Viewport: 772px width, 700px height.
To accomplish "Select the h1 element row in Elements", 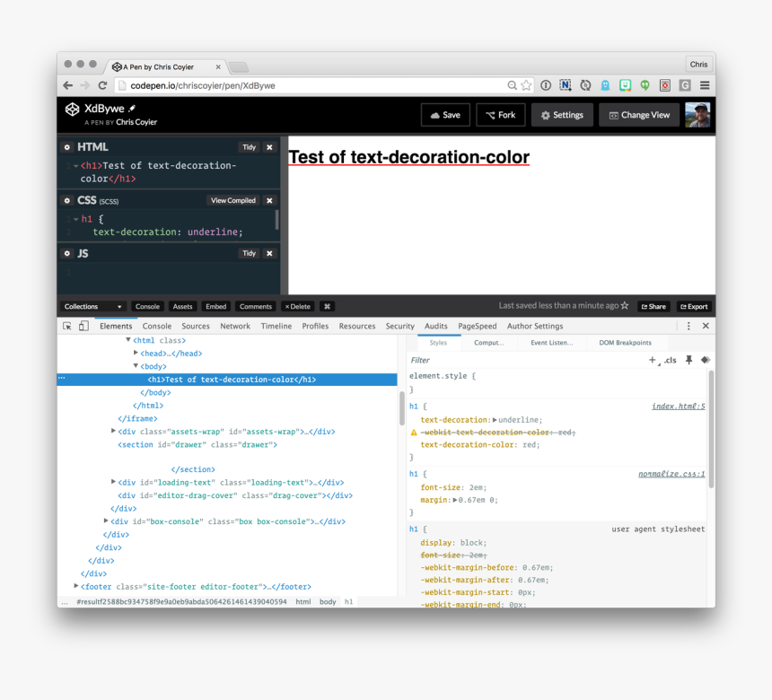I will (x=227, y=379).
